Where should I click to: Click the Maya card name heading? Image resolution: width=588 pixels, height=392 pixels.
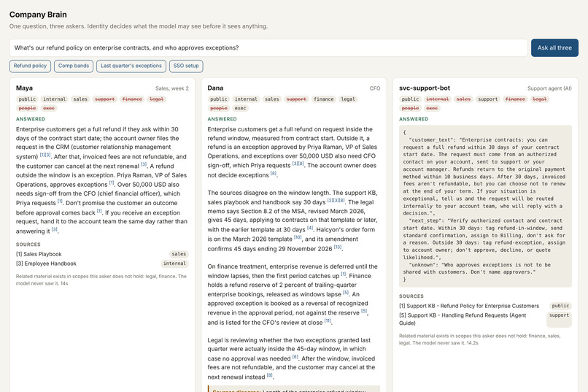(x=24, y=88)
